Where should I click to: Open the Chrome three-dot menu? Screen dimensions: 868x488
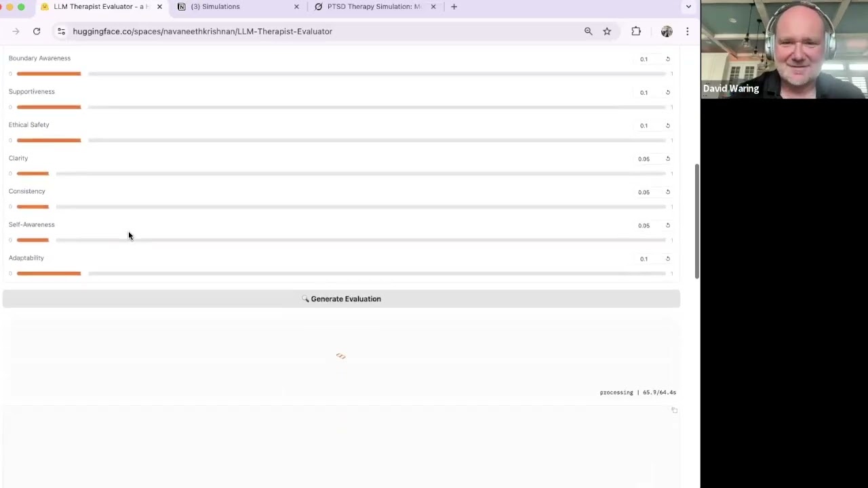(687, 31)
